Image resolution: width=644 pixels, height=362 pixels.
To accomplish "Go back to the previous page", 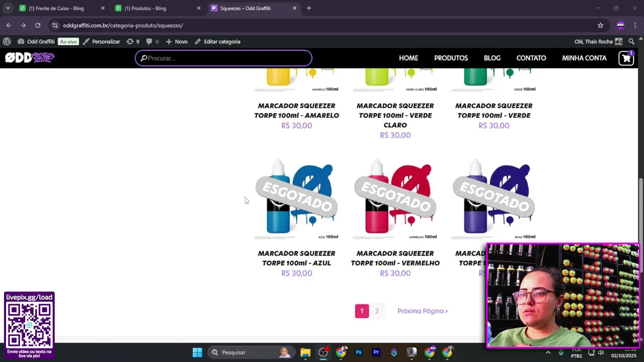I will click(9, 25).
